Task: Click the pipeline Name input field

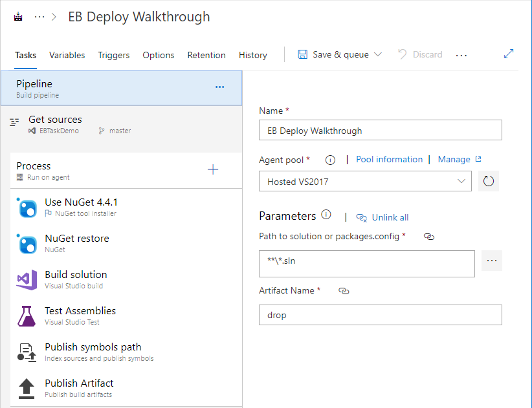Action: click(380, 131)
